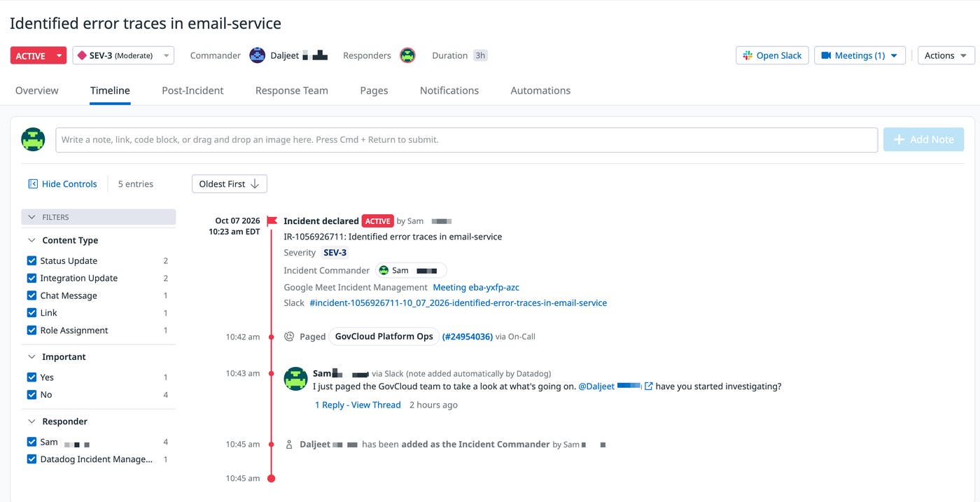
Task: Open Slack with the Open Slack button
Action: pyautogui.click(x=772, y=55)
